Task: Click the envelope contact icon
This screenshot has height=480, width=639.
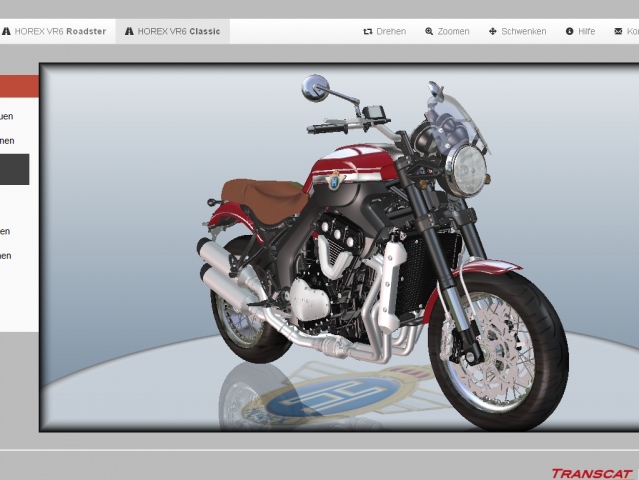Action: pos(618,31)
